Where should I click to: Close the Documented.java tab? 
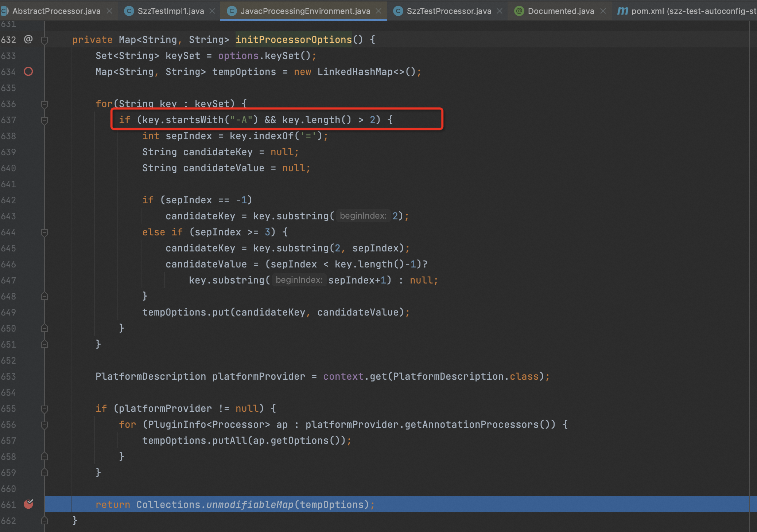(x=603, y=11)
